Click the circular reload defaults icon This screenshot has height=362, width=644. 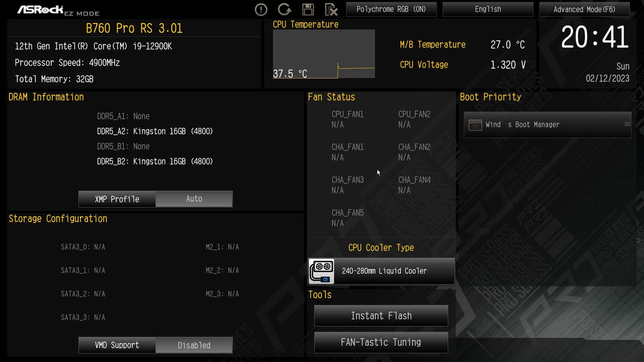284,9
